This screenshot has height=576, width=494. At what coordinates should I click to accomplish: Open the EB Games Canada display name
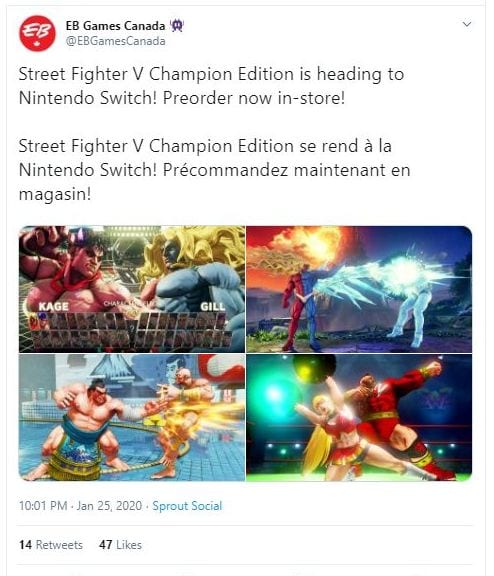(x=115, y=26)
